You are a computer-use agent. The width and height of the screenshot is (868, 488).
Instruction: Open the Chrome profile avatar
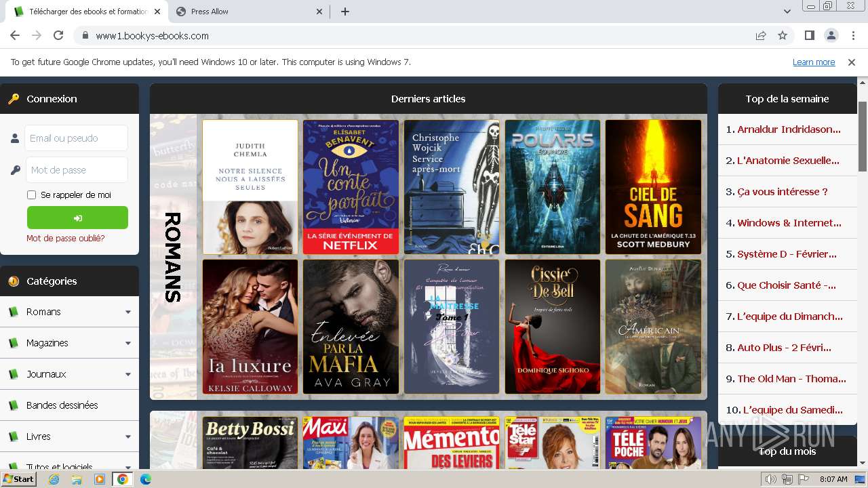pos(831,35)
